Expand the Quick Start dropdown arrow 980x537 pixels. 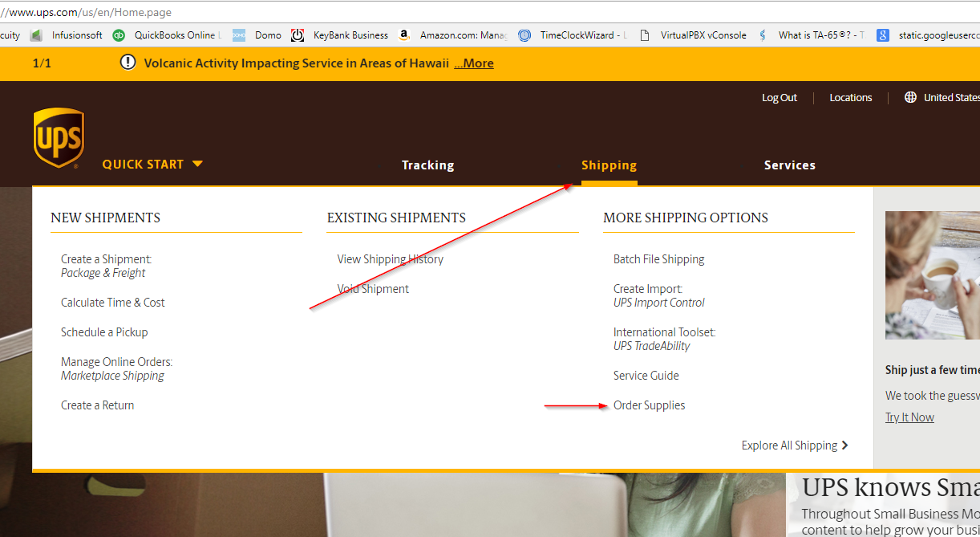(x=197, y=164)
